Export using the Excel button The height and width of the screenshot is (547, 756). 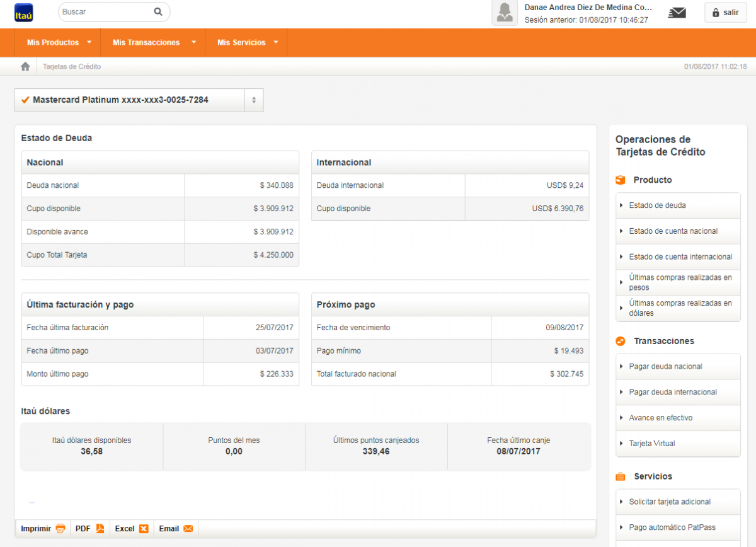(x=132, y=529)
